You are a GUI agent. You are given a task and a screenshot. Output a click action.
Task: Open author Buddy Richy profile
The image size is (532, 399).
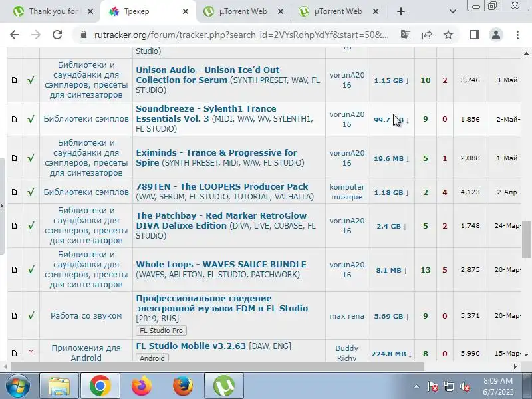[x=346, y=353]
